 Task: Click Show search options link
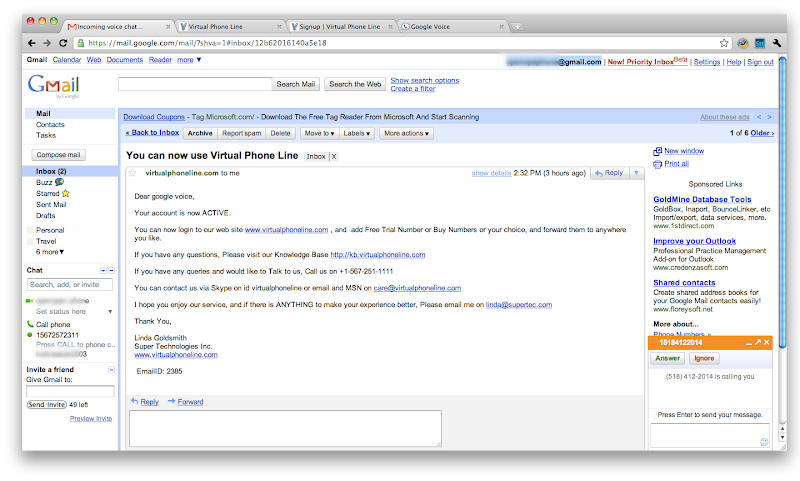click(425, 81)
